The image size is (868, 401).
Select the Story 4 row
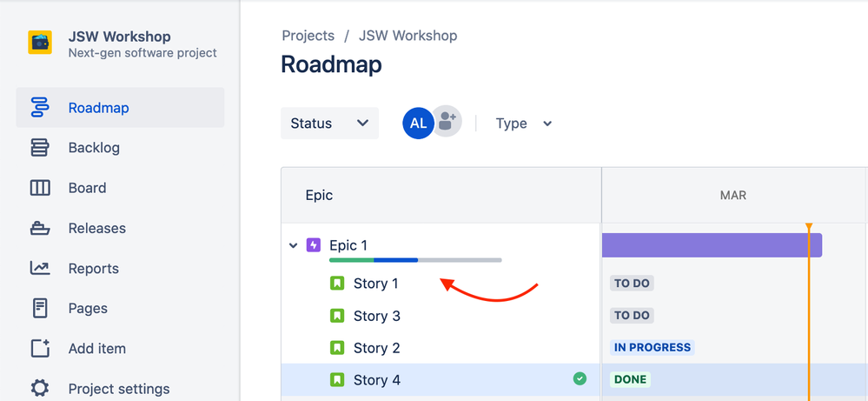[441, 380]
